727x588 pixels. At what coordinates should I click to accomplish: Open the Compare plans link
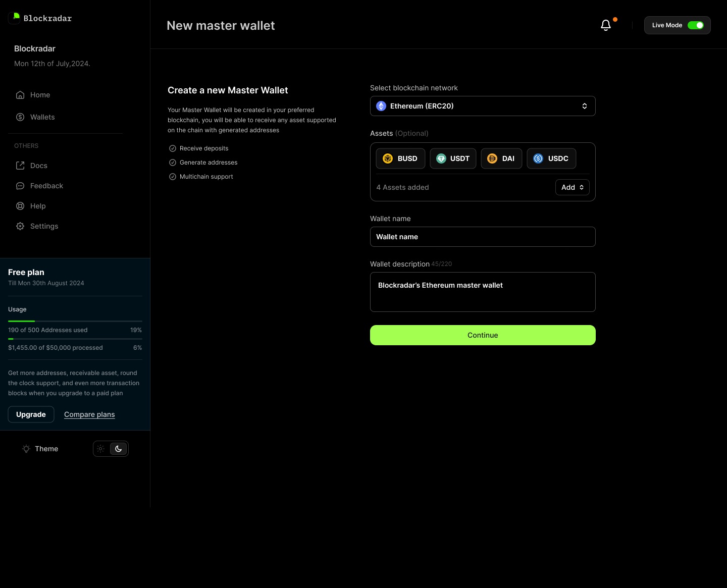tap(89, 414)
